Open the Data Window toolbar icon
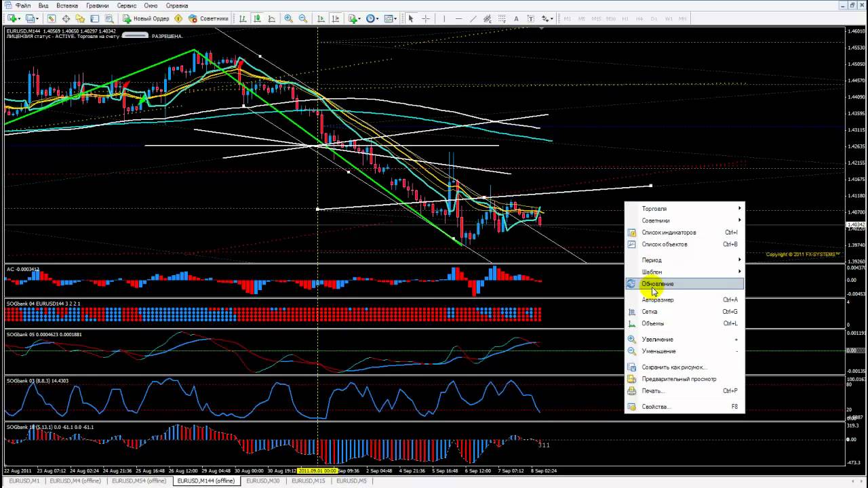868x488 pixels. pyautogui.click(x=66, y=19)
